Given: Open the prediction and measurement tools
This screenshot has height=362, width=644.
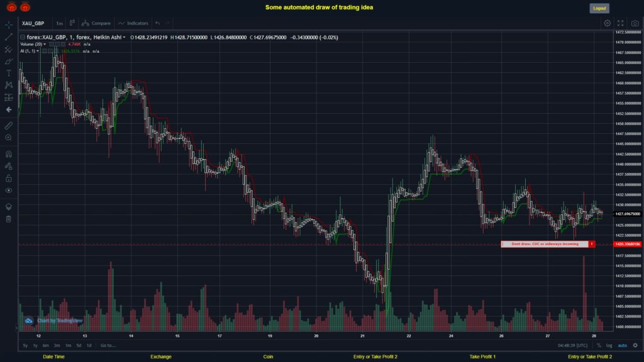Looking at the screenshot, I should [x=9, y=97].
